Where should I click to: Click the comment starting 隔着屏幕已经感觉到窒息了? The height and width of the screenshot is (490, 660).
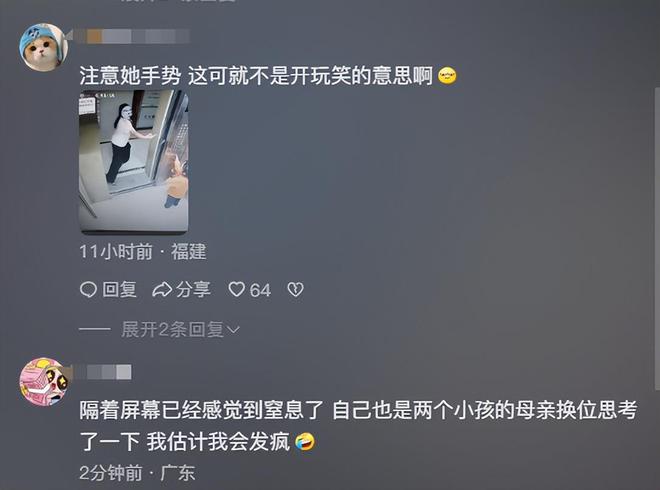pos(358,426)
